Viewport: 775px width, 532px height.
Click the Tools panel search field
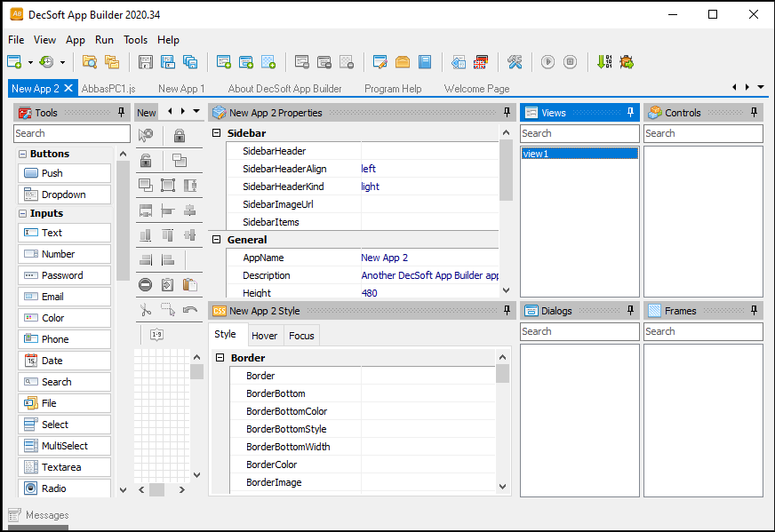click(72, 133)
